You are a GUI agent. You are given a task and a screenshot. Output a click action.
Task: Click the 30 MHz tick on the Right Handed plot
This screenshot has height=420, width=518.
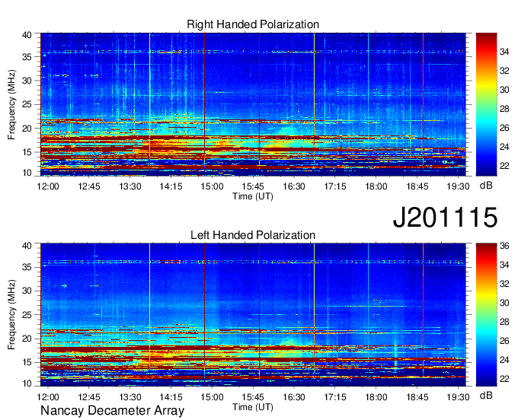[x=27, y=81]
